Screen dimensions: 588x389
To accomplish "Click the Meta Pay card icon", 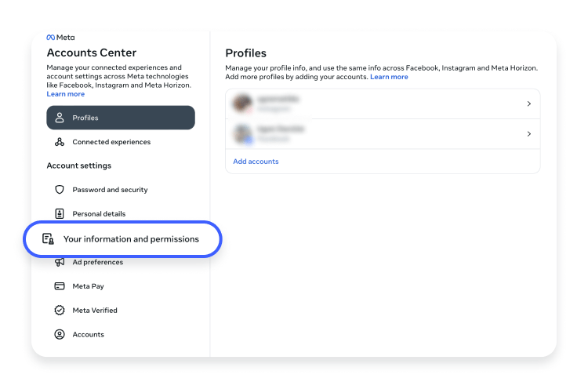I will tap(60, 285).
